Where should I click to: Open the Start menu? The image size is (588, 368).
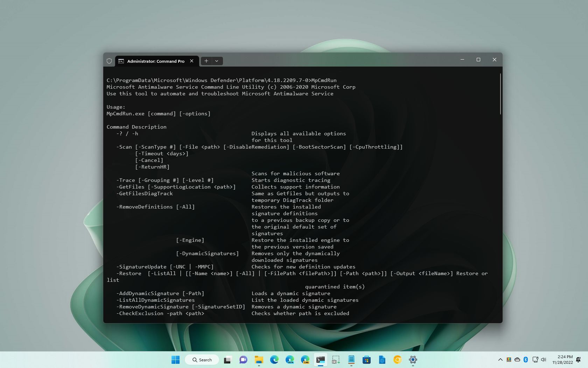[x=176, y=360]
